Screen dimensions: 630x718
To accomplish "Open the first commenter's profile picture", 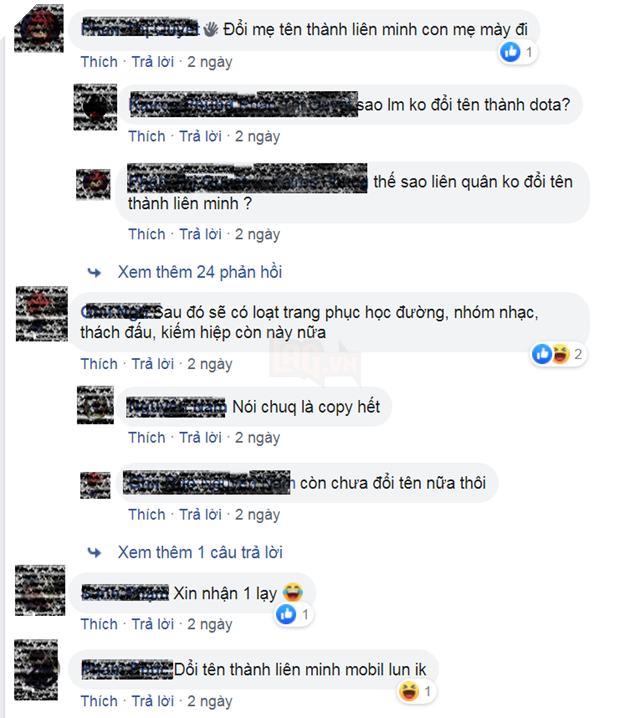I will [x=39, y=28].
